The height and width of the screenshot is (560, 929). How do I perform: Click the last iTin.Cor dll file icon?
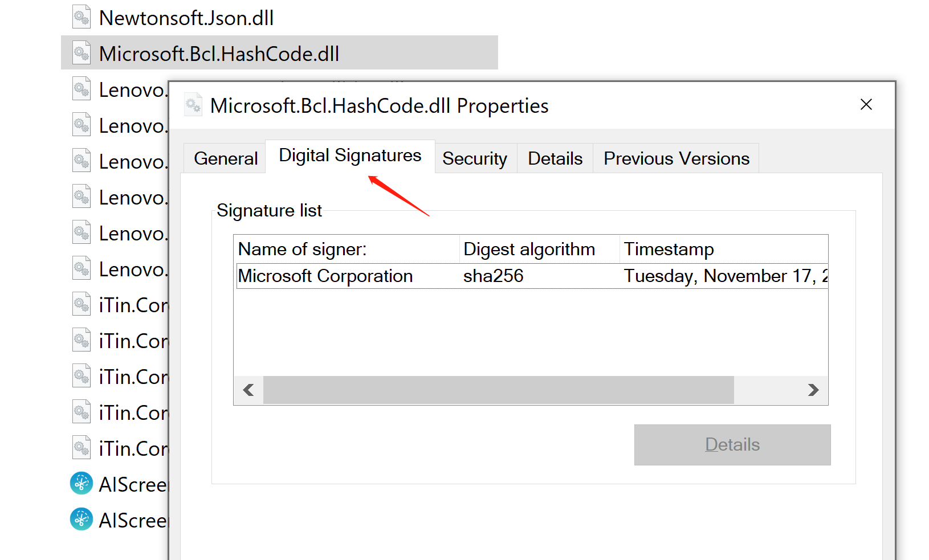[x=82, y=448]
